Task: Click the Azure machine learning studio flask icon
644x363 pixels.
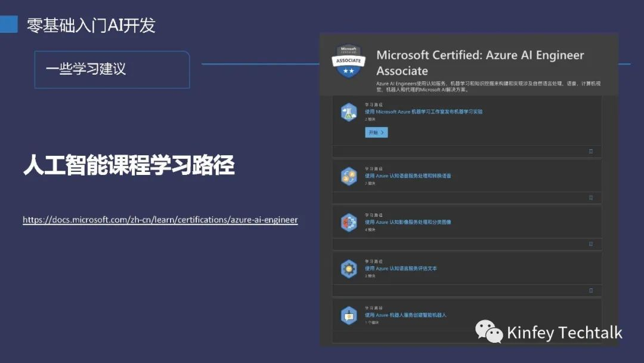Action: coord(349,112)
